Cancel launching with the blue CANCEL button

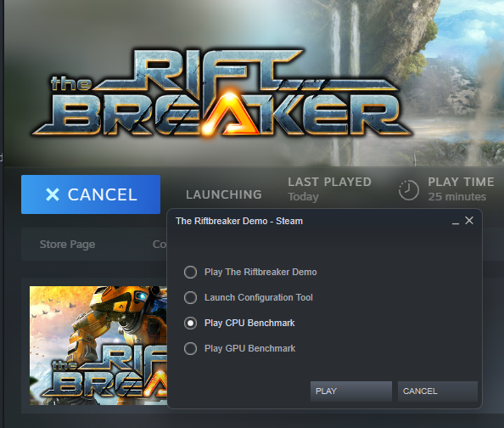coord(91,194)
